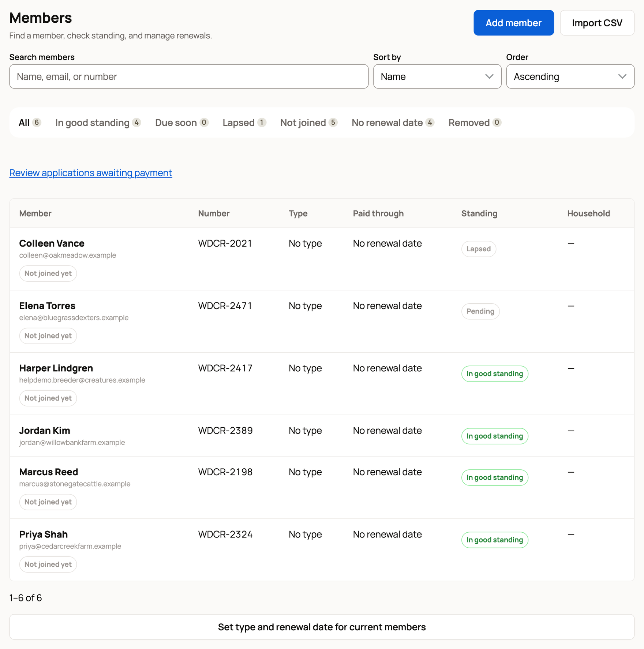The height and width of the screenshot is (649, 644).
Task: Filter by Lapsed tab
Action: point(244,123)
